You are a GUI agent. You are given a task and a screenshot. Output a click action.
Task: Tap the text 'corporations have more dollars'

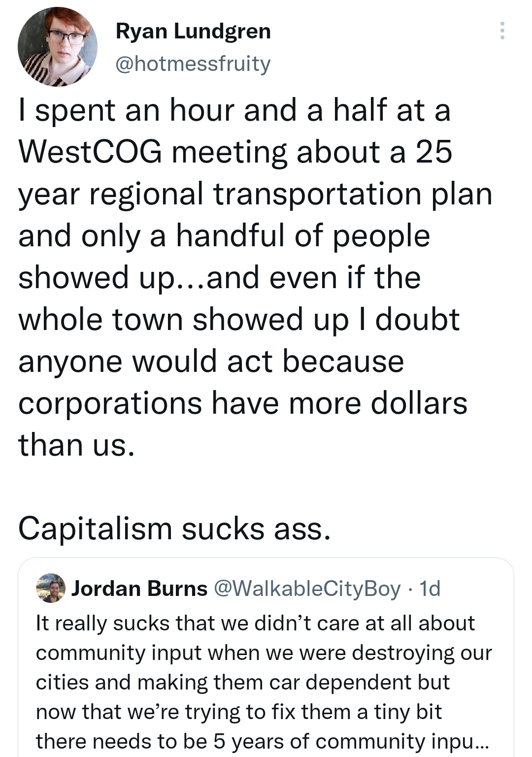(x=242, y=403)
